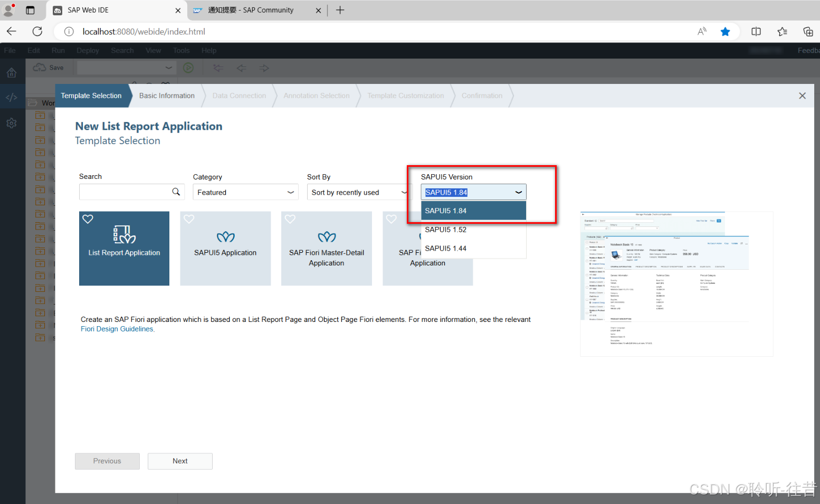The width and height of the screenshot is (820, 504).
Task: Go to Annotation Selection wizard step
Action: (317, 96)
